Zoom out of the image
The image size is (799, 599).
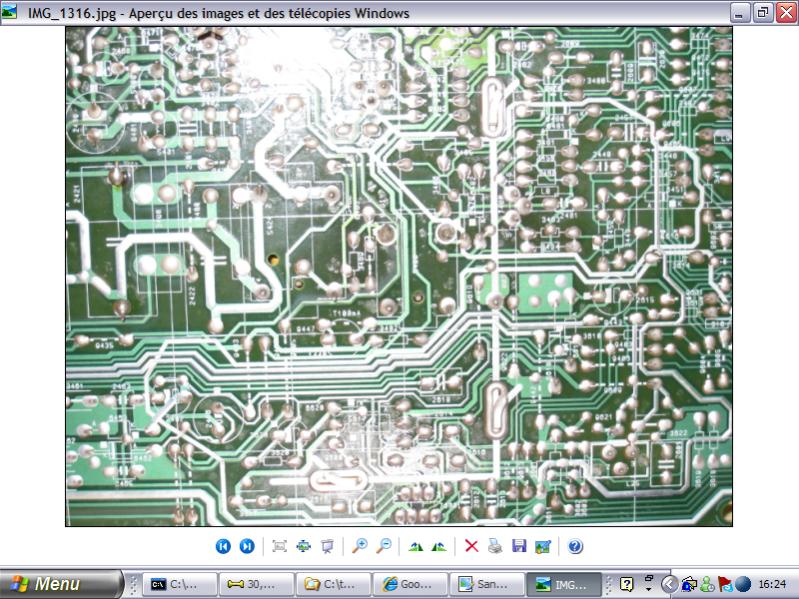coord(383,546)
